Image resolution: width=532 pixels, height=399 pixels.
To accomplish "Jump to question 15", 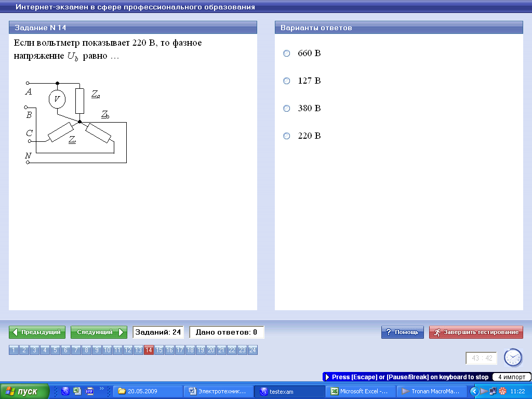I will (159, 350).
